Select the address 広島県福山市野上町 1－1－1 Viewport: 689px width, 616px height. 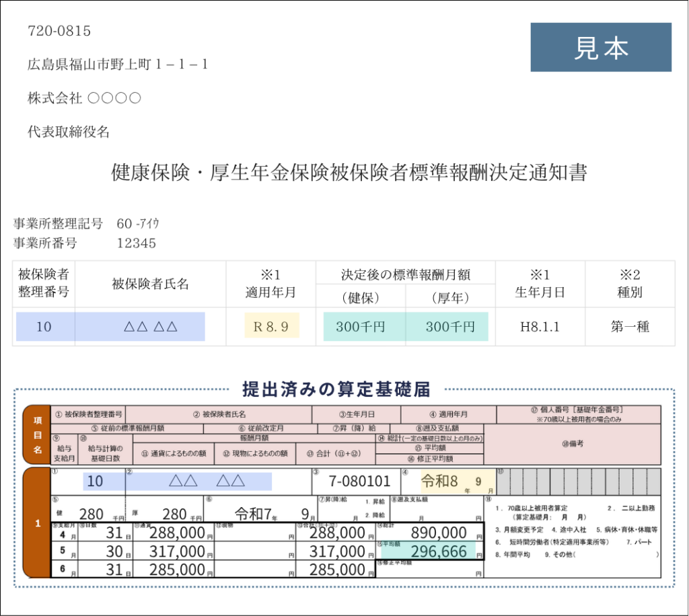118,65
